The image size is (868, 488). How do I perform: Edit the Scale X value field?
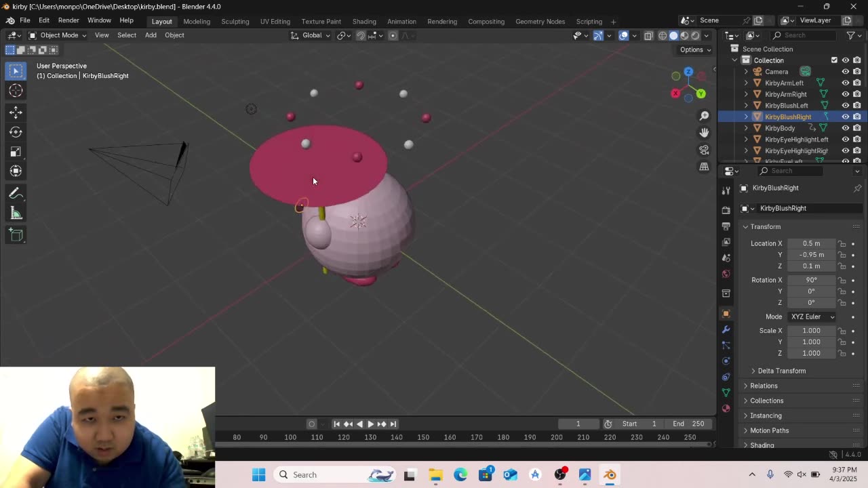(812, 331)
